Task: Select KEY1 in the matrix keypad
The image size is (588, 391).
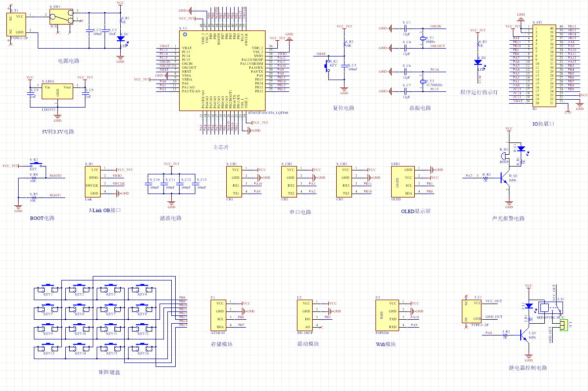Action: click(49, 290)
